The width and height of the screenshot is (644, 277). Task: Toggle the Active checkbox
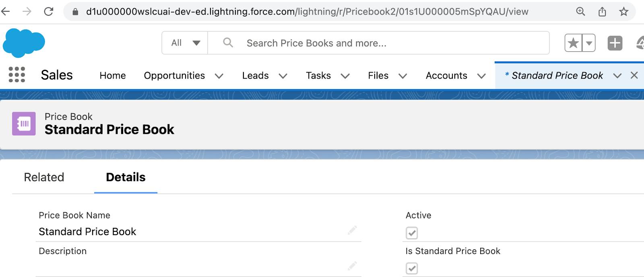click(412, 233)
